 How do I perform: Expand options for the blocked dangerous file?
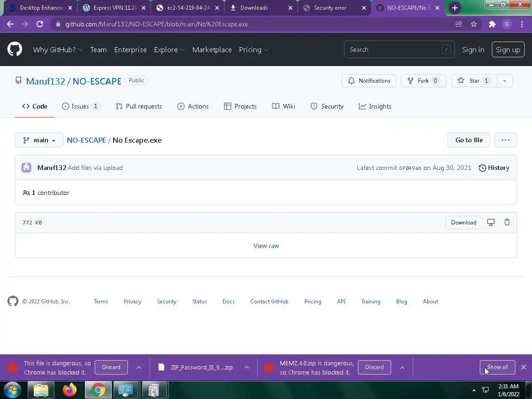point(139,368)
